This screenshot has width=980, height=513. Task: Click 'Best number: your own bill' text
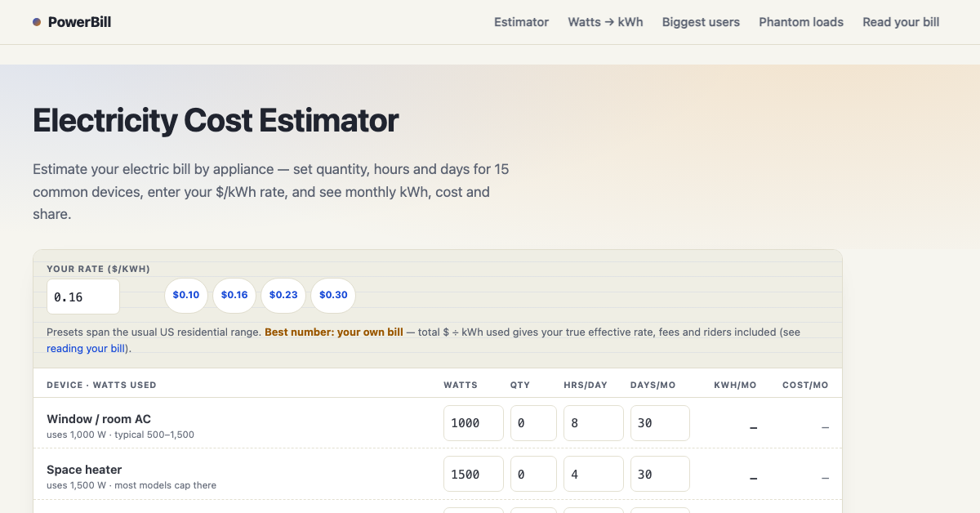(334, 332)
